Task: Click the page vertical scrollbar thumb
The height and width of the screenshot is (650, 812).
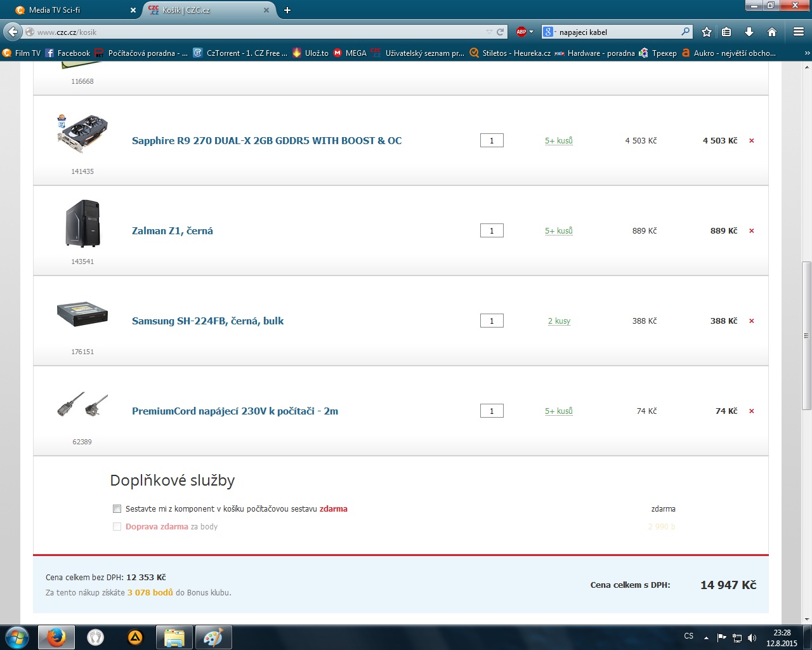Action: pyautogui.click(x=806, y=335)
